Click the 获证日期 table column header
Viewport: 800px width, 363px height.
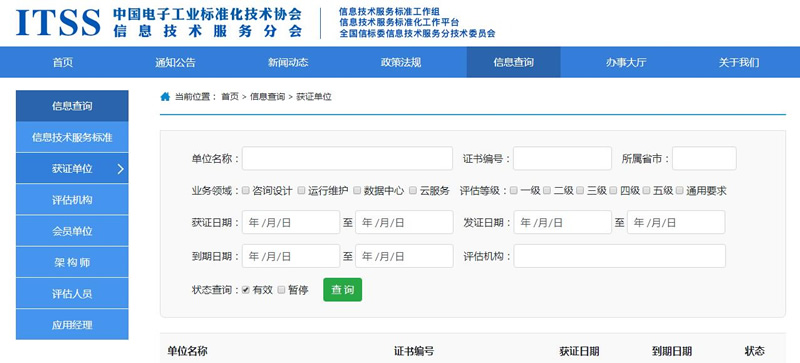point(579,351)
